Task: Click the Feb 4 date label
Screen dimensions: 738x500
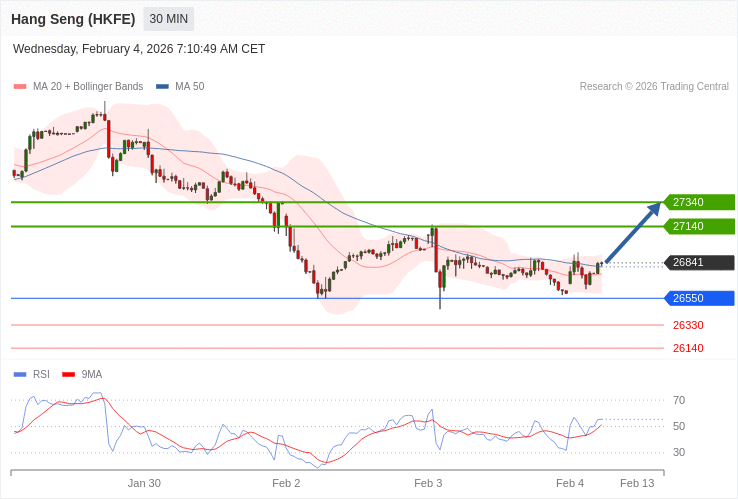Action: (x=570, y=484)
